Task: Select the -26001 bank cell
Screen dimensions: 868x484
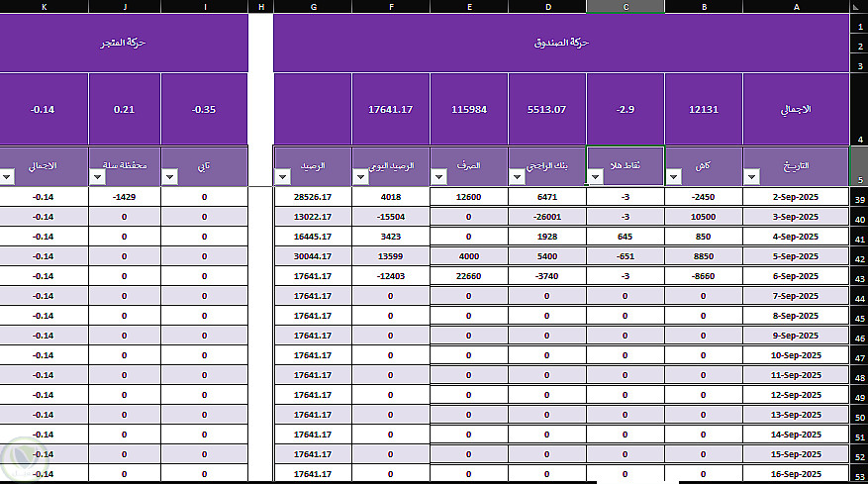Action: point(547,217)
